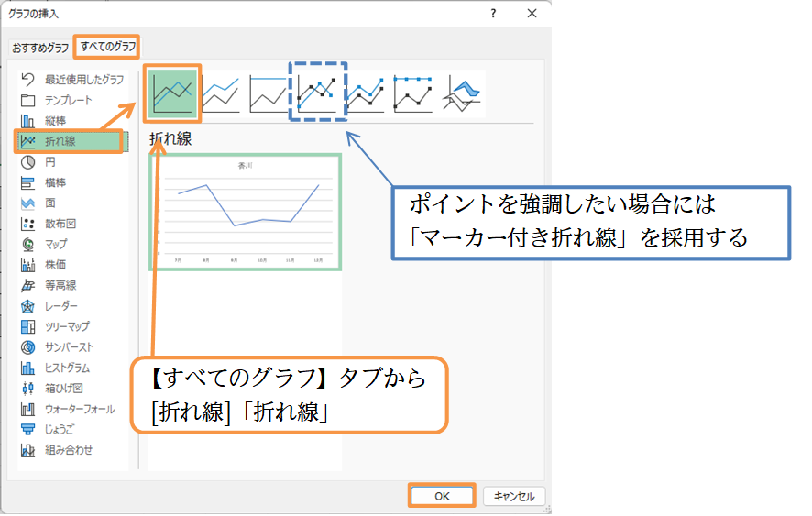Choose the stacked line subtype icon

pyautogui.click(x=221, y=94)
